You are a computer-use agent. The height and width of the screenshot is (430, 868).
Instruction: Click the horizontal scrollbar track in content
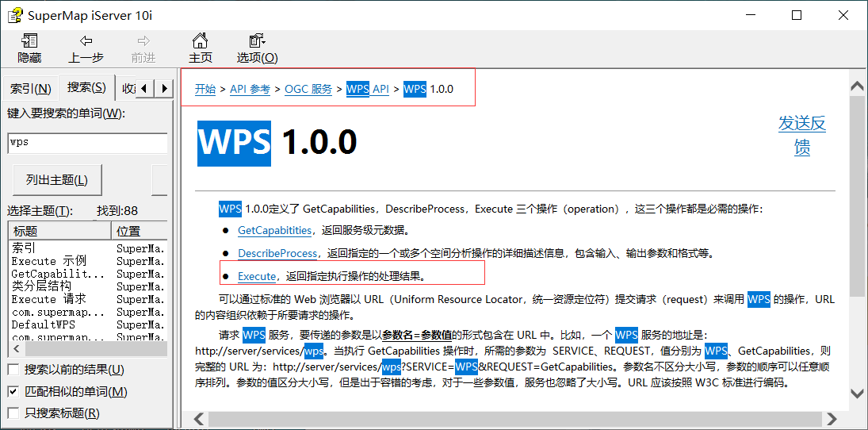(514, 418)
